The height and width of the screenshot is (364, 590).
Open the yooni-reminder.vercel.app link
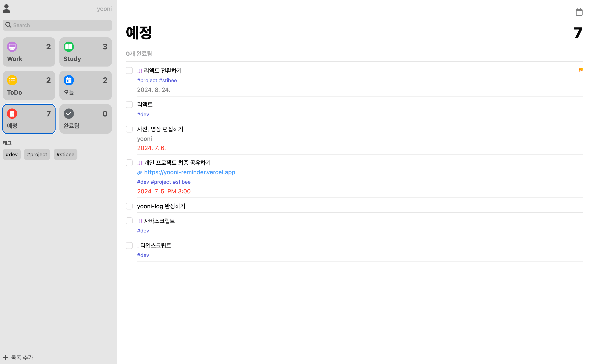click(189, 172)
